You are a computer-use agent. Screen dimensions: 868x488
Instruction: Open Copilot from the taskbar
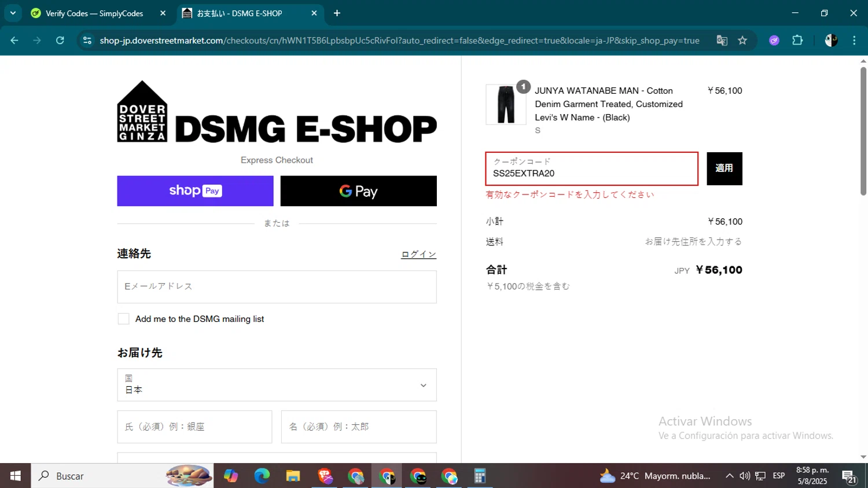[x=231, y=476]
